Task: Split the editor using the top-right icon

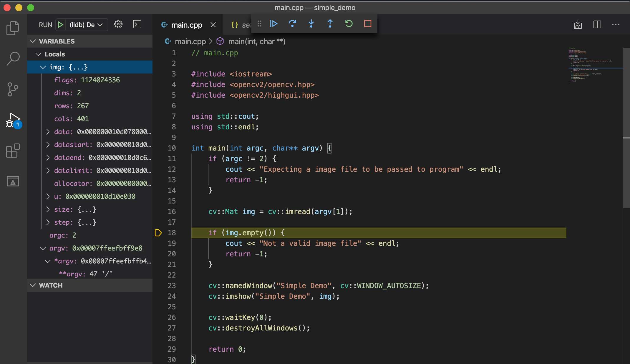Action: tap(597, 25)
